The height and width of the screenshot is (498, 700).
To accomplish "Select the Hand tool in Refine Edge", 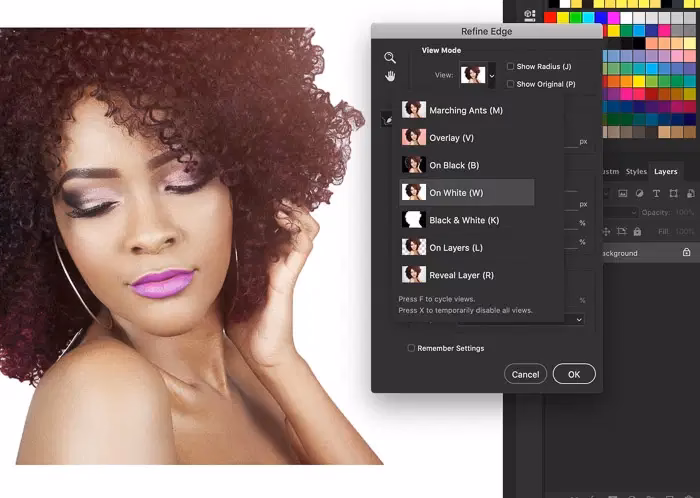I will pos(390,76).
